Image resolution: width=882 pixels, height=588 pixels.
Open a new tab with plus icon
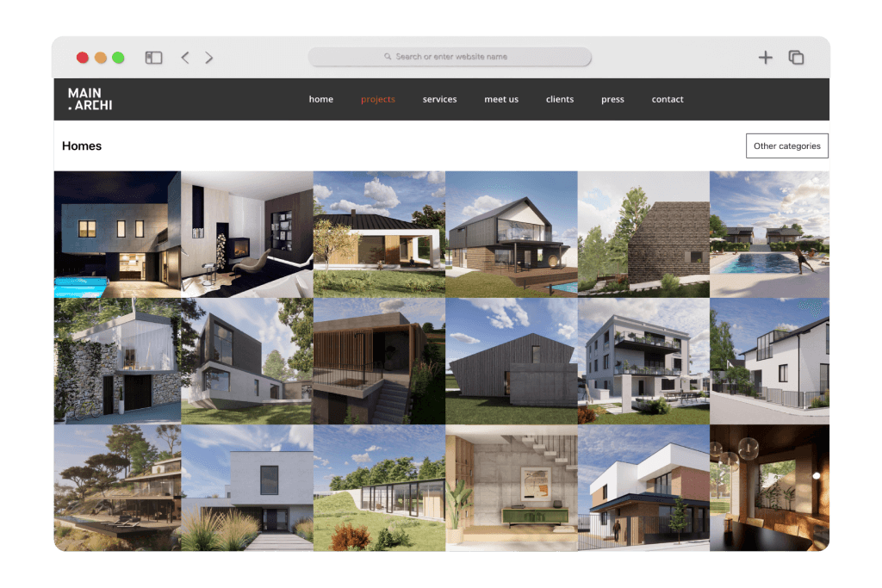(765, 58)
